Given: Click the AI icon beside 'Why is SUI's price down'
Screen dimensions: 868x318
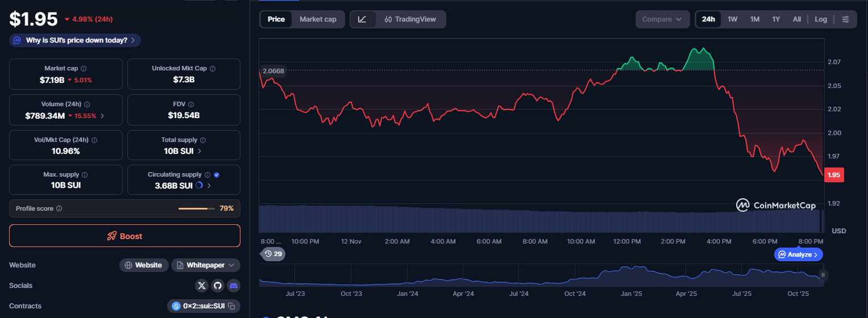Looking at the screenshot, I should click(18, 40).
